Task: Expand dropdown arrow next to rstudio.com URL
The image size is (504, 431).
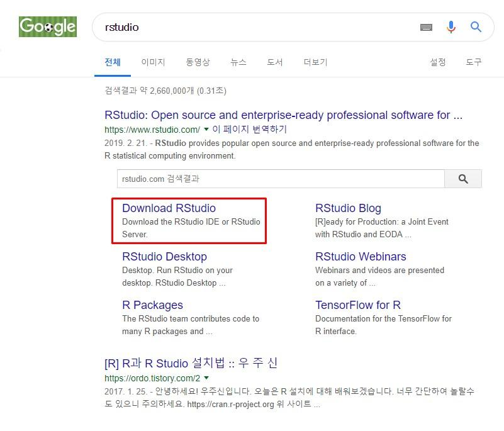Action: click(206, 129)
